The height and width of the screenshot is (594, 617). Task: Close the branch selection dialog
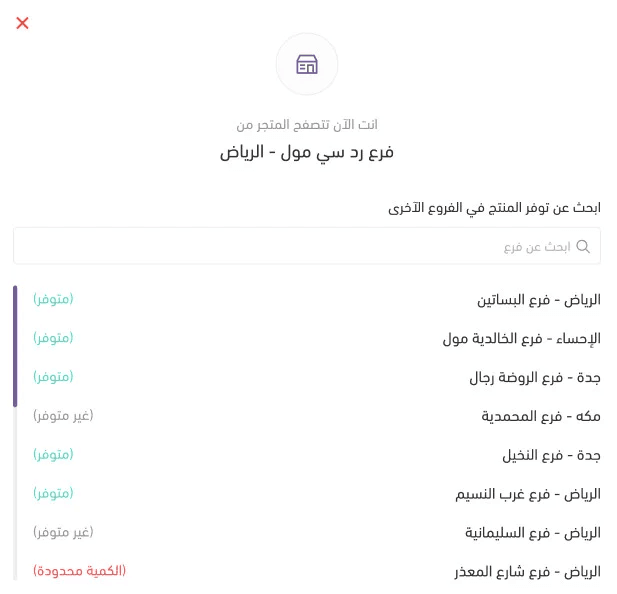[x=22, y=23]
